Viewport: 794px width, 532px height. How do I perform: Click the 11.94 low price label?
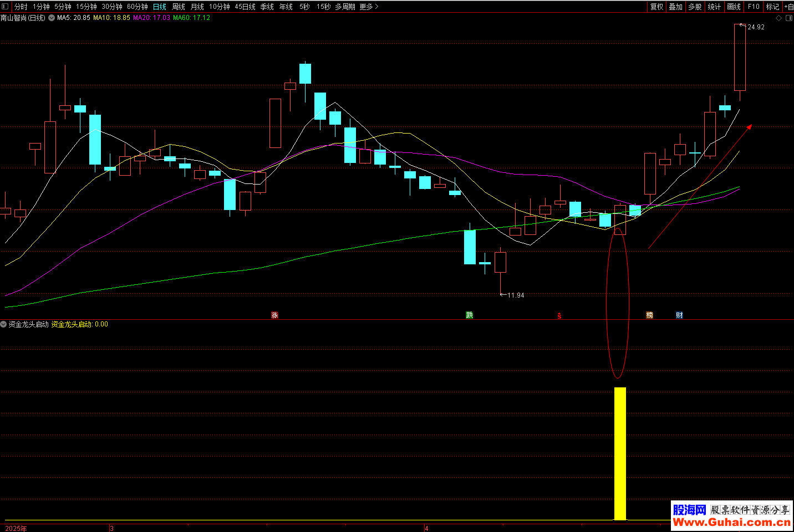coord(516,295)
